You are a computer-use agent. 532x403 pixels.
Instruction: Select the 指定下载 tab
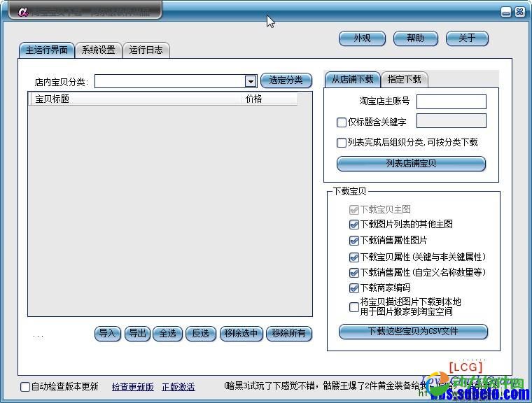pyautogui.click(x=405, y=79)
